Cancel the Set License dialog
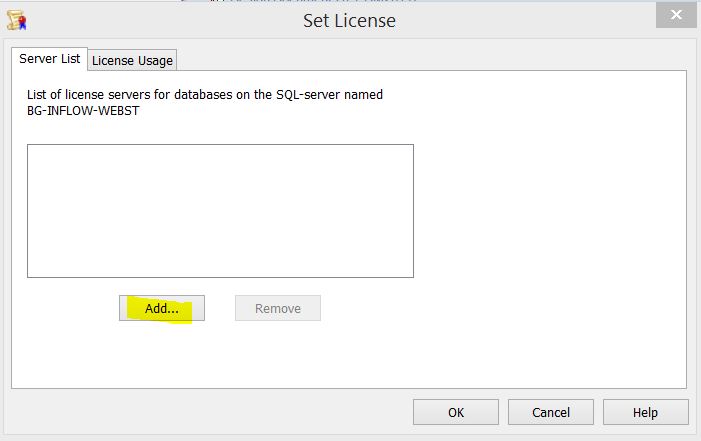701x441 pixels. click(550, 412)
